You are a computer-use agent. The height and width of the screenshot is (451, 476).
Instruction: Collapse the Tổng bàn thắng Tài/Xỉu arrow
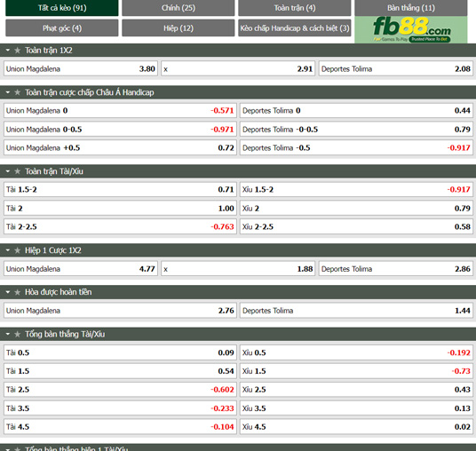tap(8, 334)
